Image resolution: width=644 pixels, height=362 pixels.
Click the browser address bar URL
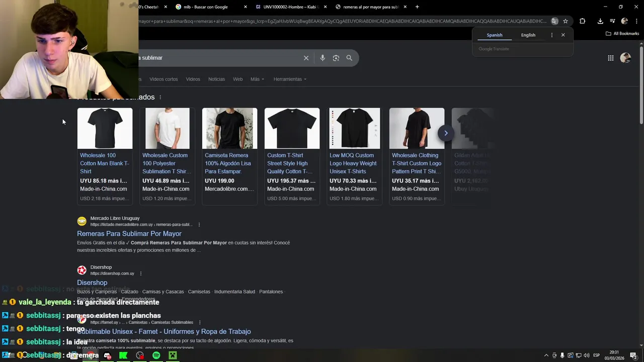click(342, 21)
